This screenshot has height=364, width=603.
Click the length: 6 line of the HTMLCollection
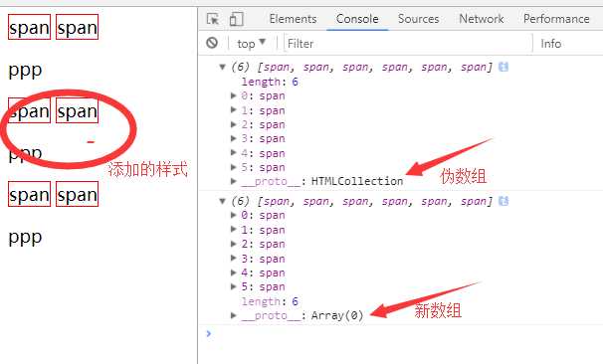[x=270, y=82]
